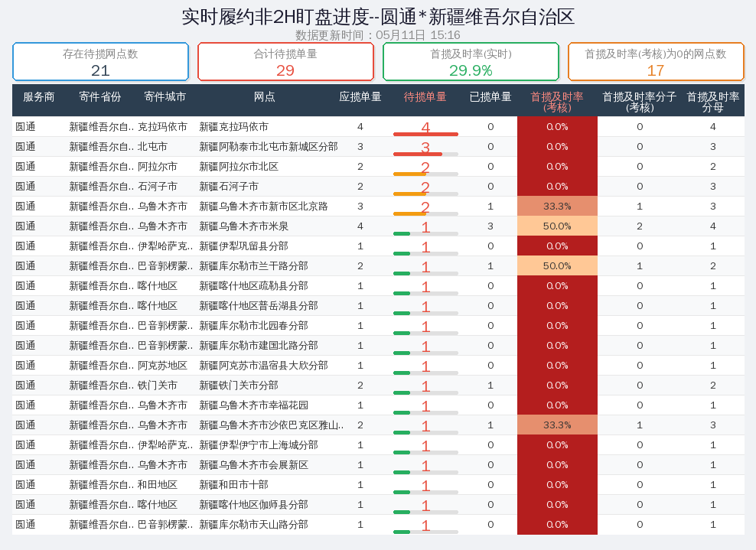This screenshot has width=756, height=550.
Task: Click the red 待揽单量 column header
Action: (425, 97)
